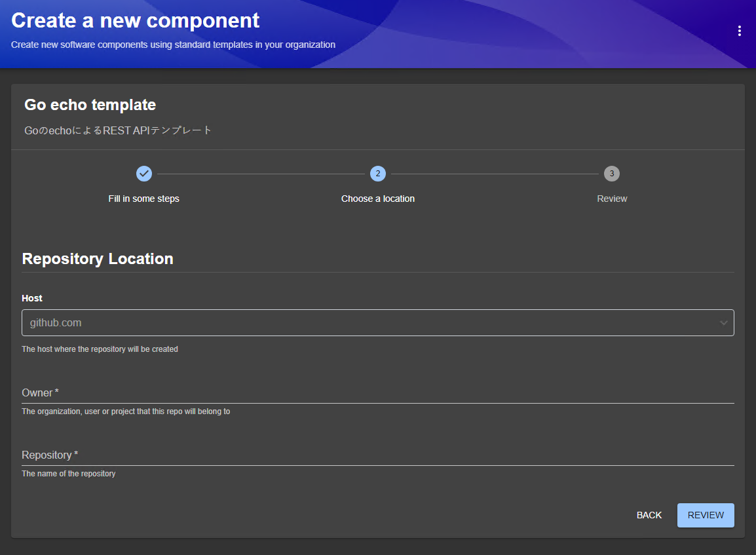The image size is (756, 555).
Task: Click the step 2 circle icon
Action: (x=378, y=174)
